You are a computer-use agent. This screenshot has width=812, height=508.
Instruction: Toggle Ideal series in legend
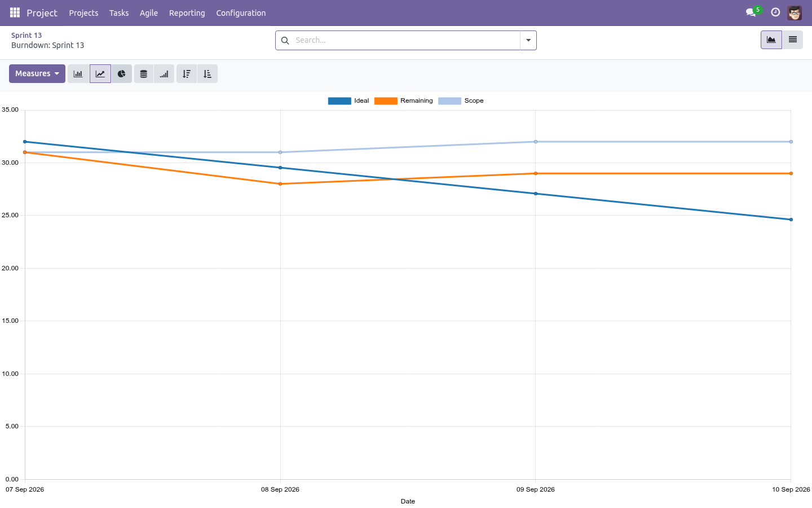click(348, 101)
